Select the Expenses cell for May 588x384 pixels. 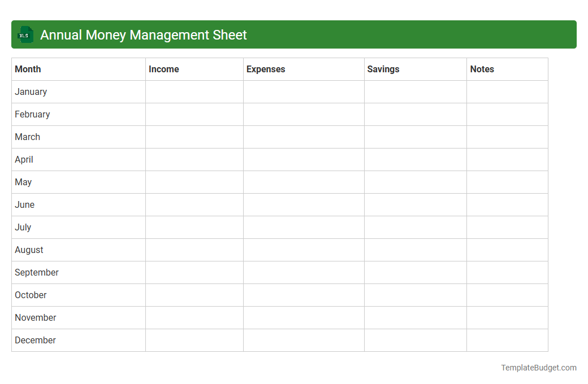point(304,182)
